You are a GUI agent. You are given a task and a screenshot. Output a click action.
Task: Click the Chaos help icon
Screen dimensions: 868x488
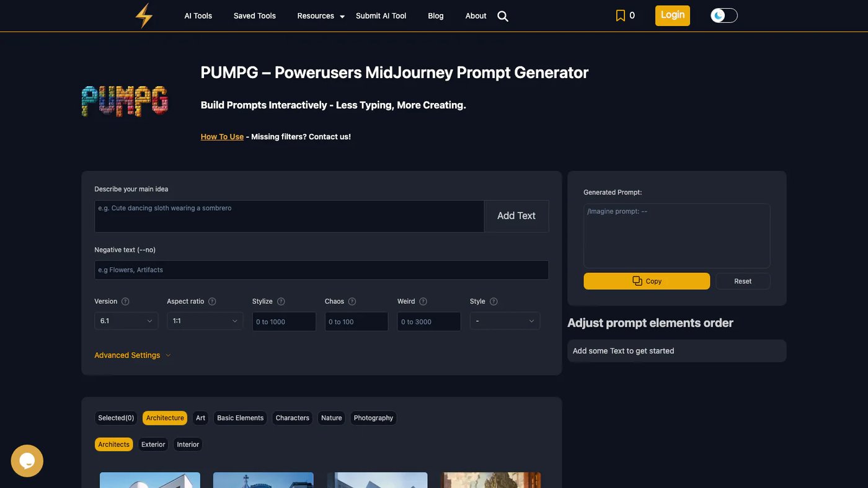click(x=352, y=301)
